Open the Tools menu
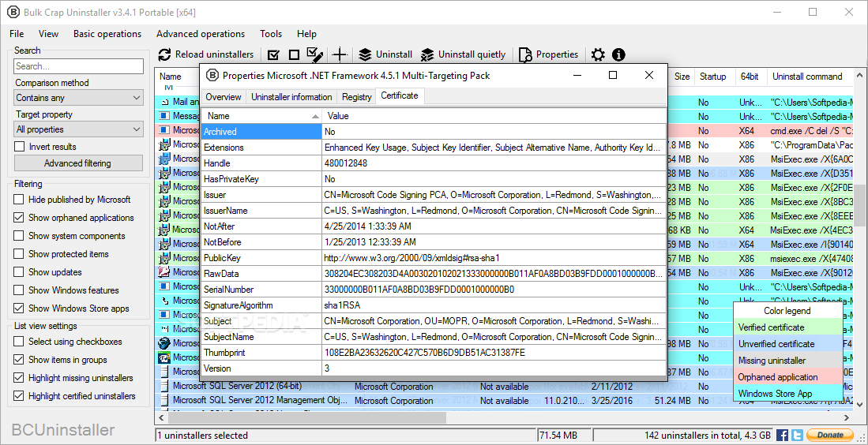Screen dimensions: 868x445 click(x=271, y=34)
